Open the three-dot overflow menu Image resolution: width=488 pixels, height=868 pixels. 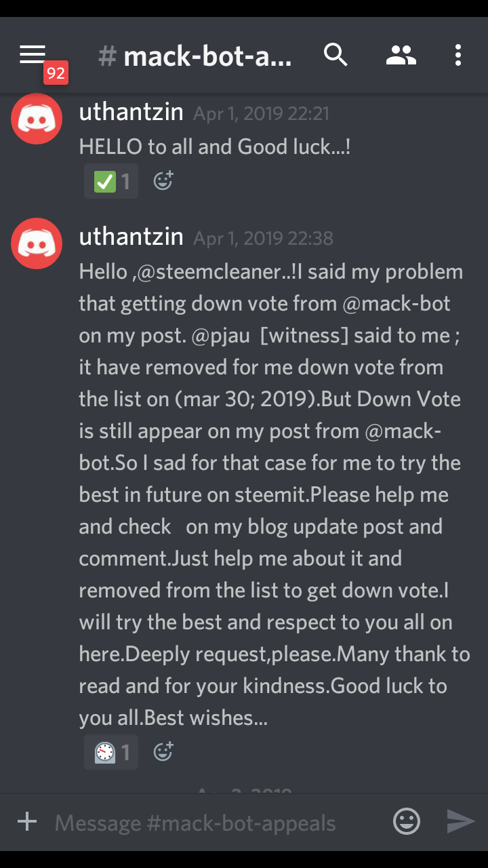click(458, 55)
